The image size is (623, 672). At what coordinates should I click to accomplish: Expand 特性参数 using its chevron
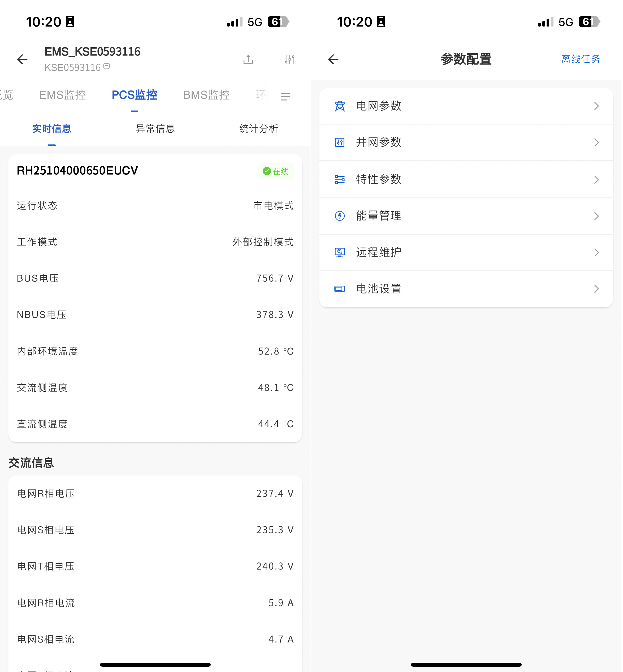[596, 179]
